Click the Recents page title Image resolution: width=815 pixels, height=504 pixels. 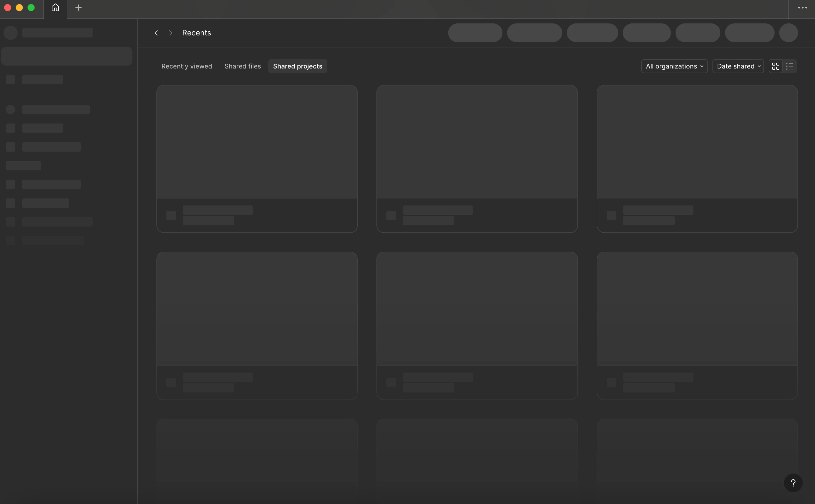(x=197, y=33)
